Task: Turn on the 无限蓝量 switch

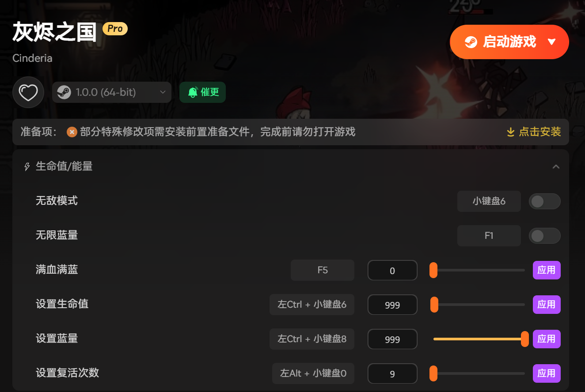Action: point(544,236)
